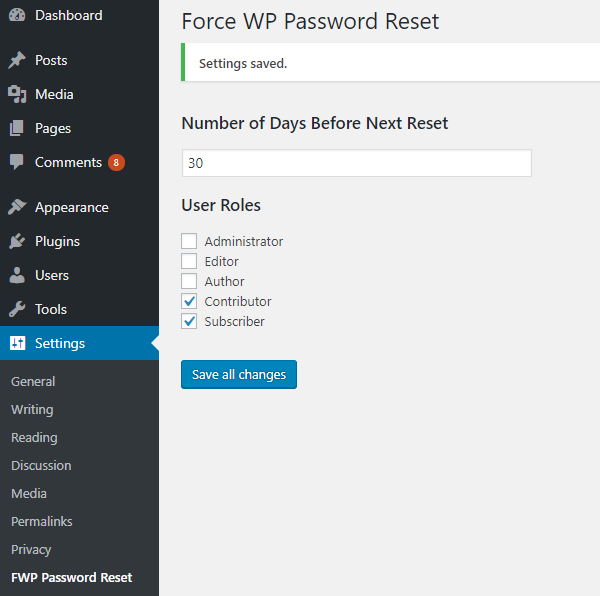Open the Appearance menu
600x596 pixels.
[x=79, y=207]
